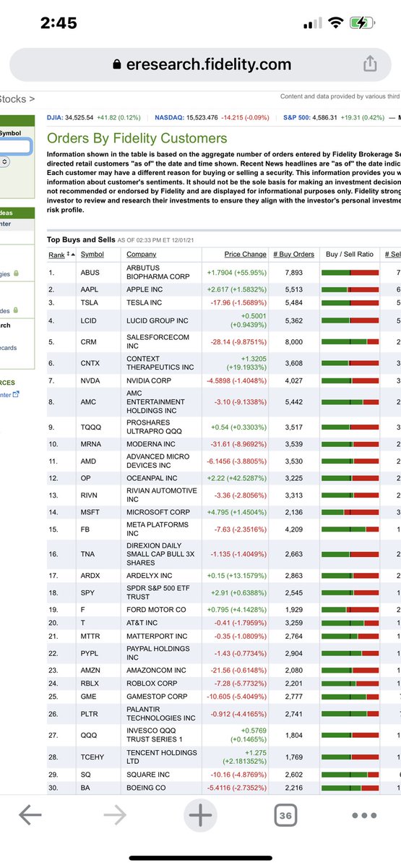Viewport: 401px width, 868px height.
Task: Click the MTTR symbol
Action: point(91,637)
